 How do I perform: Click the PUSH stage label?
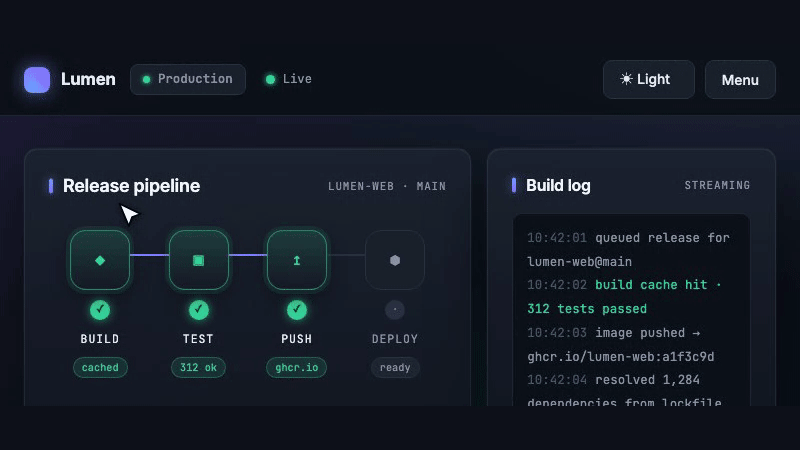[x=296, y=339]
